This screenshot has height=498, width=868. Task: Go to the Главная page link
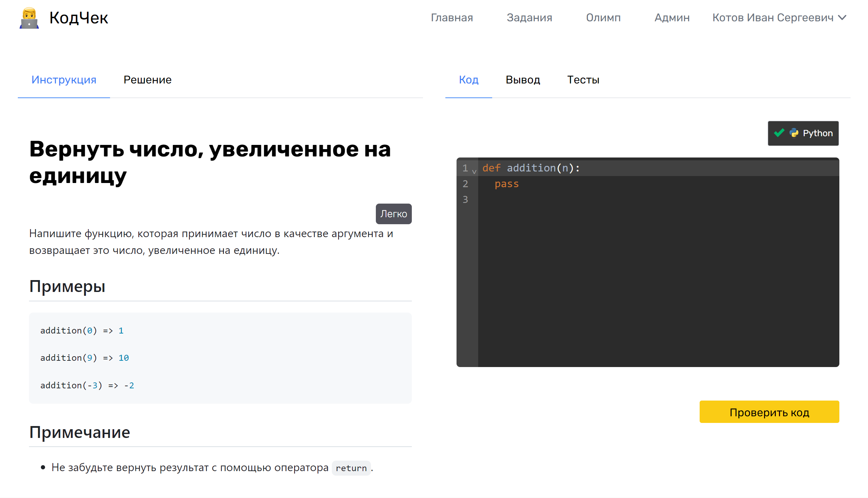coord(452,18)
